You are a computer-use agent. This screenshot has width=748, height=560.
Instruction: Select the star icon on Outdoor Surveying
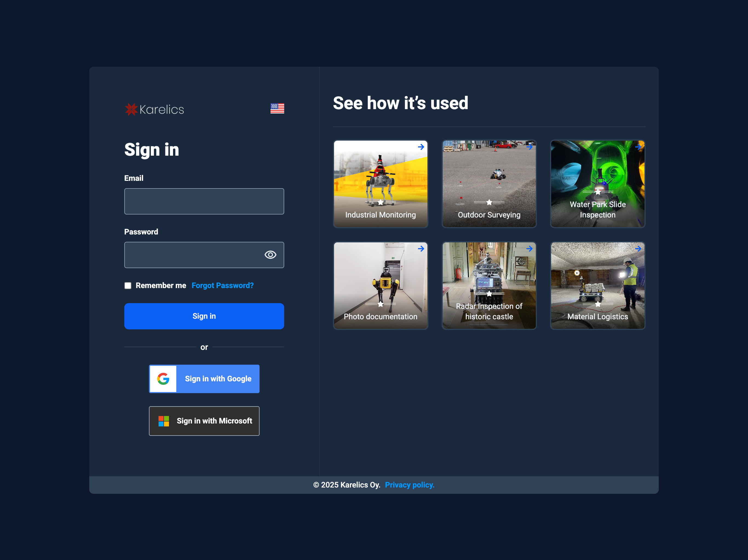coord(489,202)
